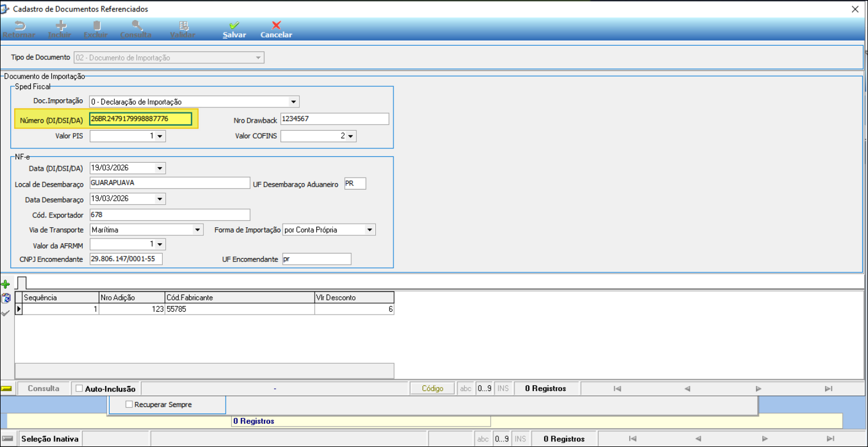Click the Nro Drawback input field
This screenshot has width=868, height=447.
tap(334, 119)
